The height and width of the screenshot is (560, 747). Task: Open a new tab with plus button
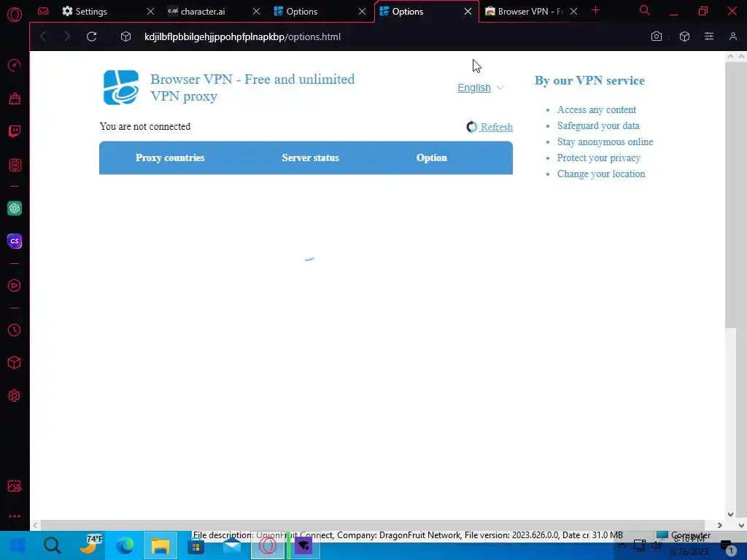pos(595,10)
